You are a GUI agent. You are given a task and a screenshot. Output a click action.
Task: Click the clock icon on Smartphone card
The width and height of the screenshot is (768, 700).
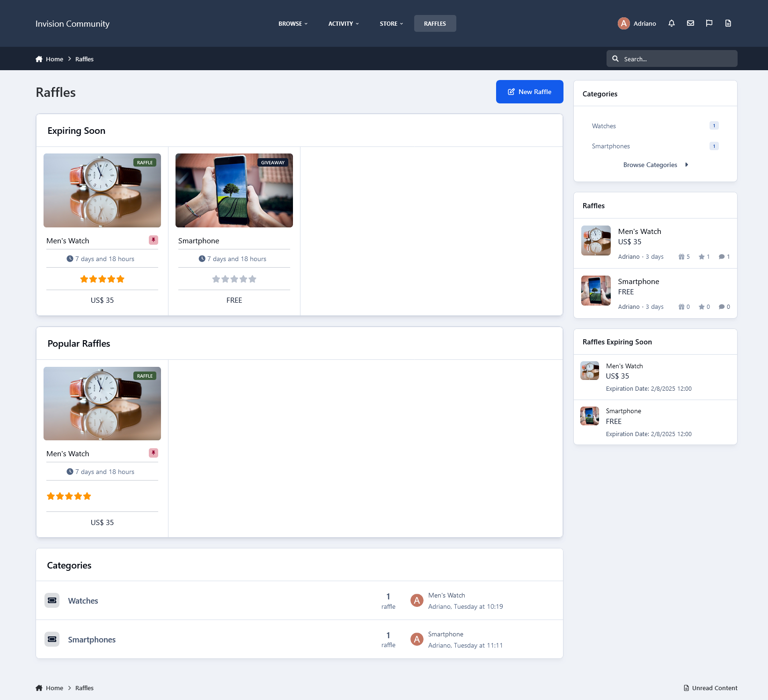(x=202, y=259)
